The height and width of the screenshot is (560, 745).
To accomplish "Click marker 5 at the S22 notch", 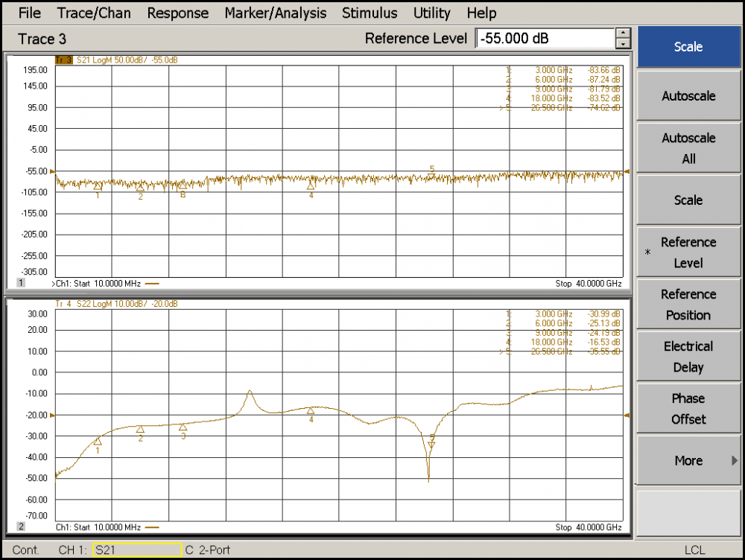I will 431,444.
